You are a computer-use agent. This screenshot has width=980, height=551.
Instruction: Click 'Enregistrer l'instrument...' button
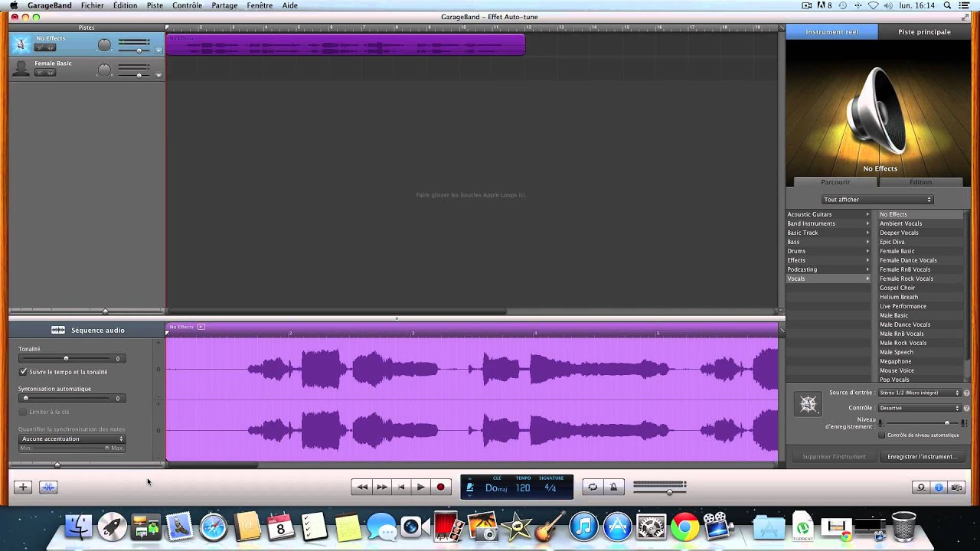point(922,457)
